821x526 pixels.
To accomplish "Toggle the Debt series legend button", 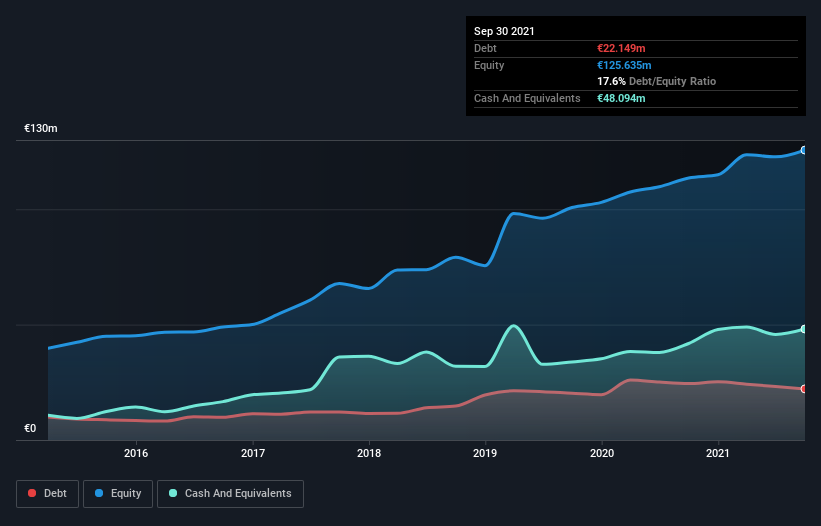I will coord(48,494).
